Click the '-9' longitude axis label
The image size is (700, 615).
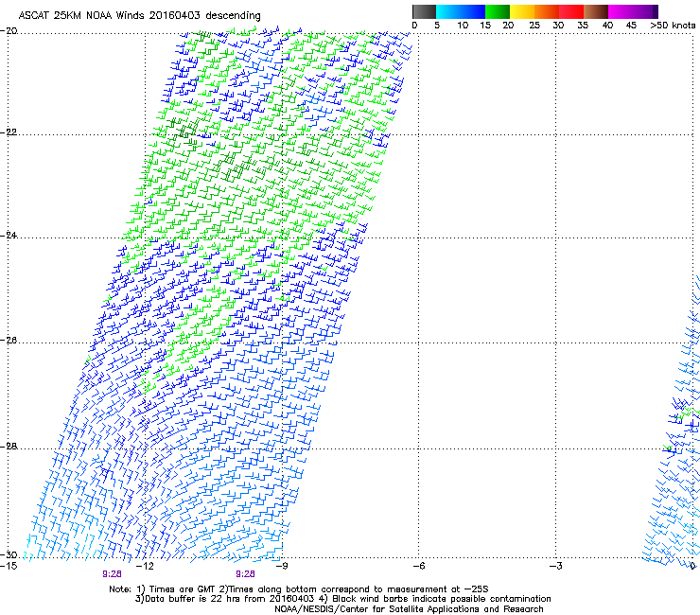pos(282,566)
